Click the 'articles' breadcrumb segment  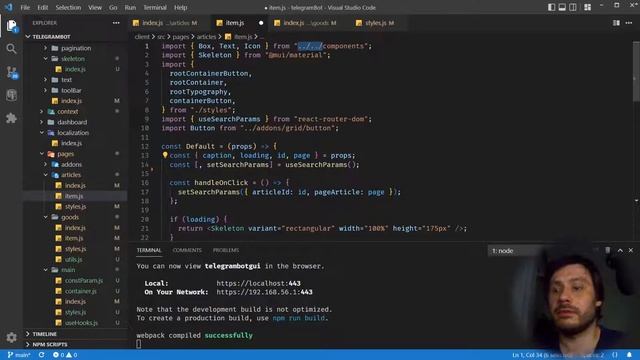pos(206,37)
